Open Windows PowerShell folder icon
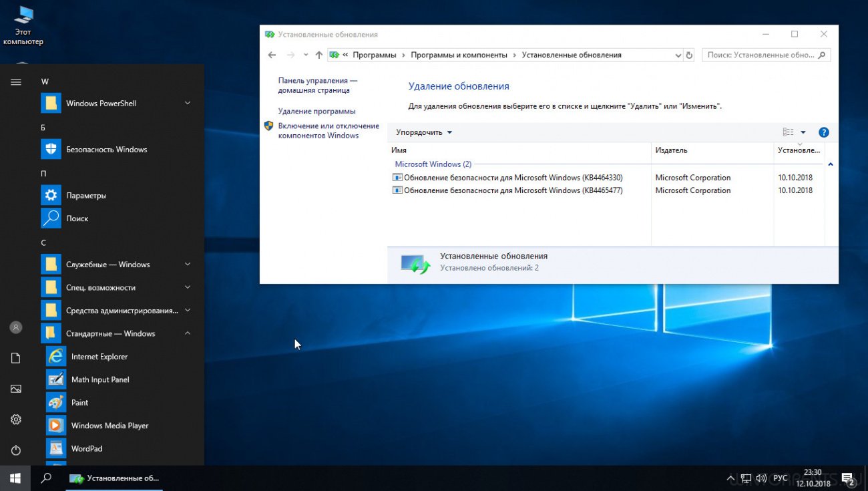Image resolution: width=868 pixels, height=491 pixels. click(x=51, y=104)
